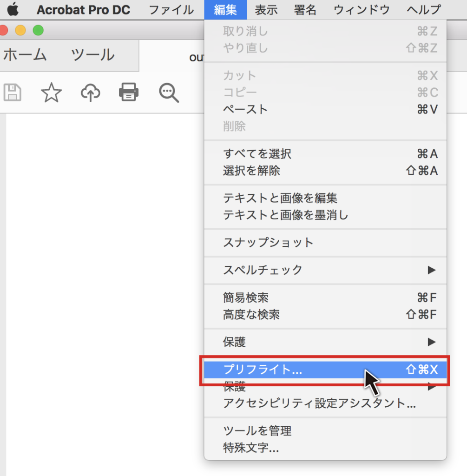Screen dimensions: 467x476
Task: Switch to the ツール tab
Action: coord(93,55)
